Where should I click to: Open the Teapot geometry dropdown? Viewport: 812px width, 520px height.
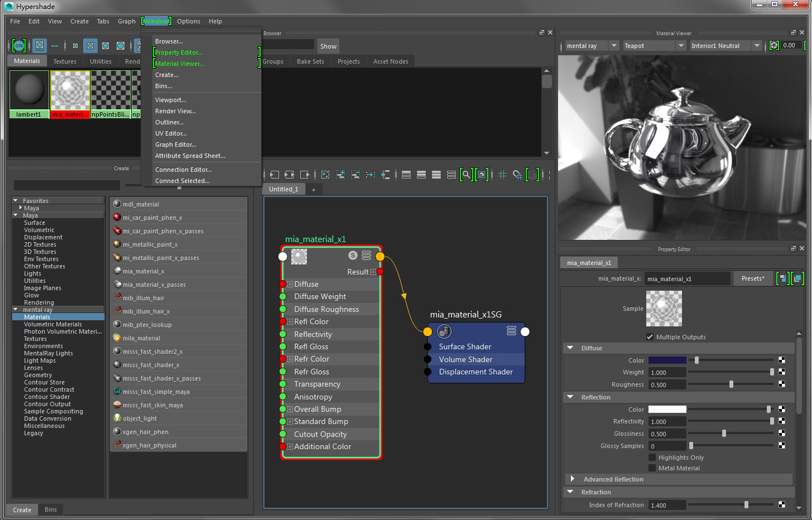tap(654, 46)
